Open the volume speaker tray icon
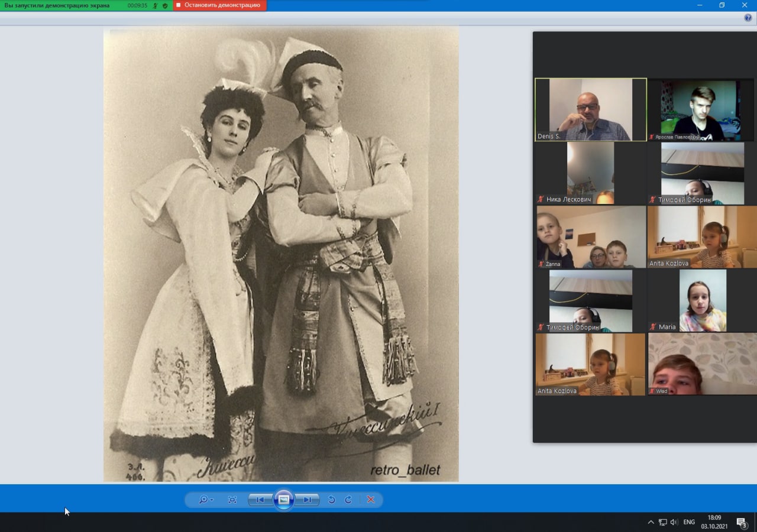 click(674, 522)
